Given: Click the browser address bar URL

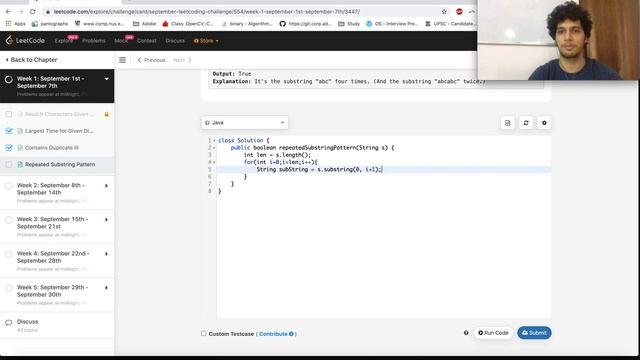Looking at the screenshot, I should [207, 12].
